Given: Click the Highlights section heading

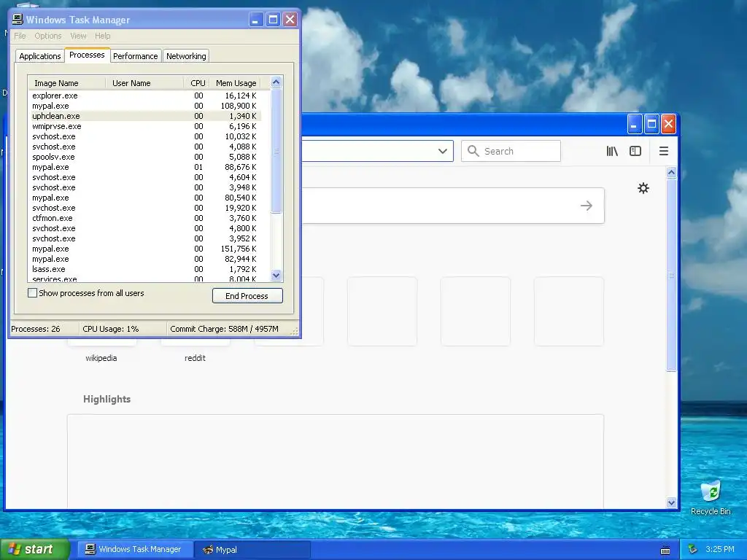Looking at the screenshot, I should point(107,399).
